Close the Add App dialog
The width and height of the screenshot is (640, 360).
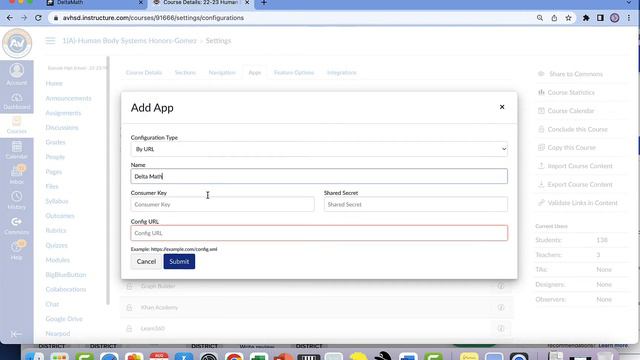(502, 107)
